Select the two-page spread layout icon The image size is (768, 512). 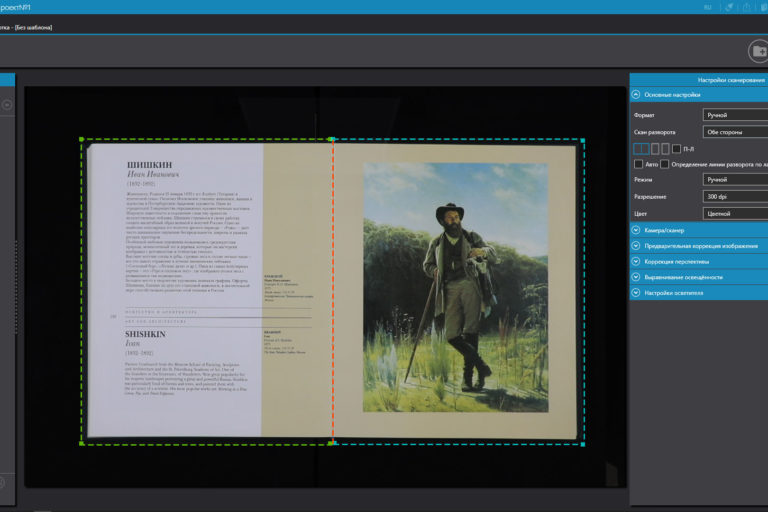coord(642,148)
